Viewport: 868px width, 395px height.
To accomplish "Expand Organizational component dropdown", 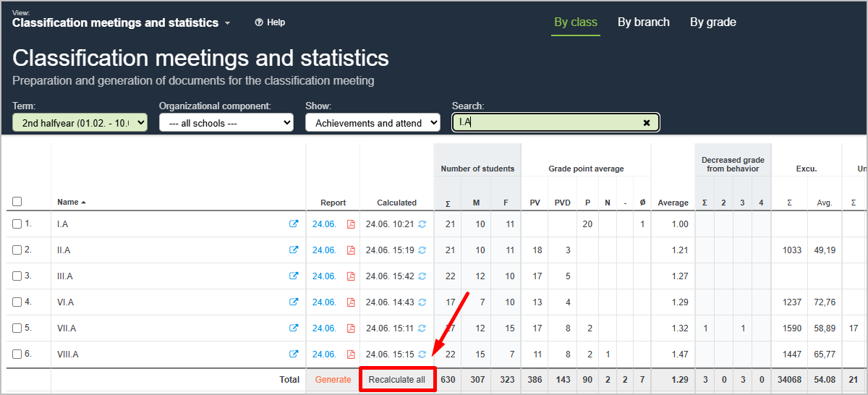I will (226, 123).
